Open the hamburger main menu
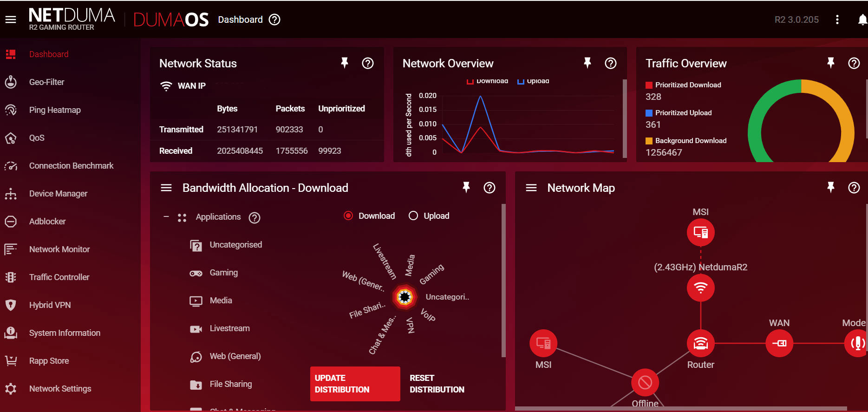Screen dimensions: 868x412 (10, 20)
